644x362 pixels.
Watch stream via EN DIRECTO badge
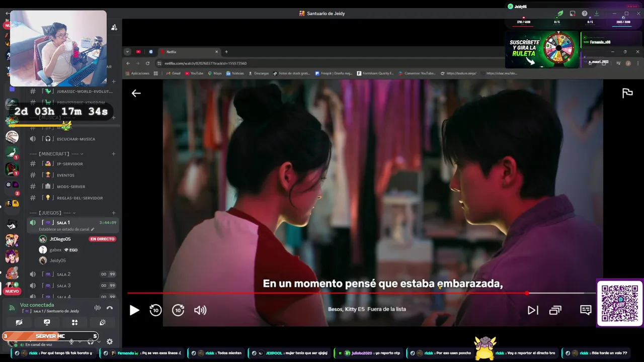pos(103,239)
